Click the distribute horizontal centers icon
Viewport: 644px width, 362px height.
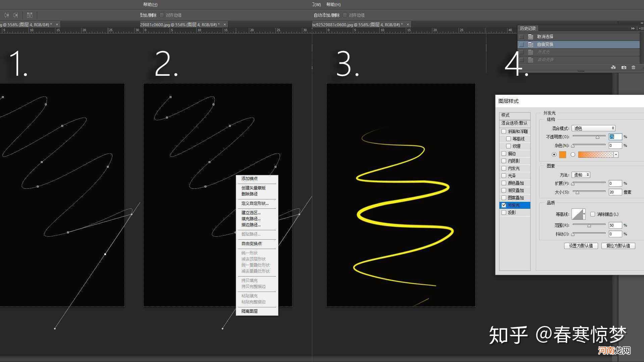[x=7, y=15]
